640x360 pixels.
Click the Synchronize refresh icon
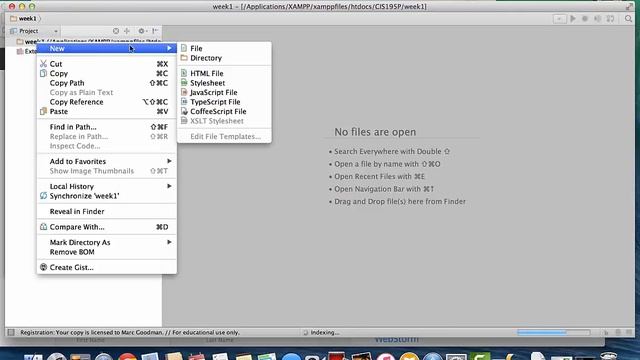pyautogui.click(x=43, y=196)
